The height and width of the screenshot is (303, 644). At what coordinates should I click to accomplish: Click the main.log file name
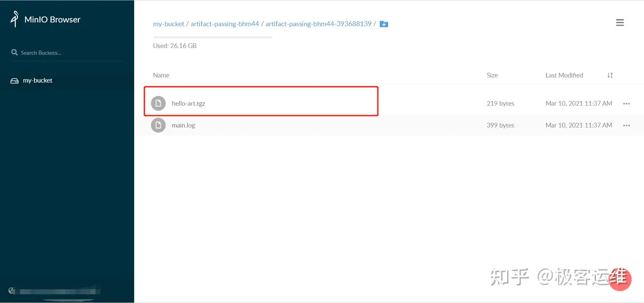tap(184, 125)
